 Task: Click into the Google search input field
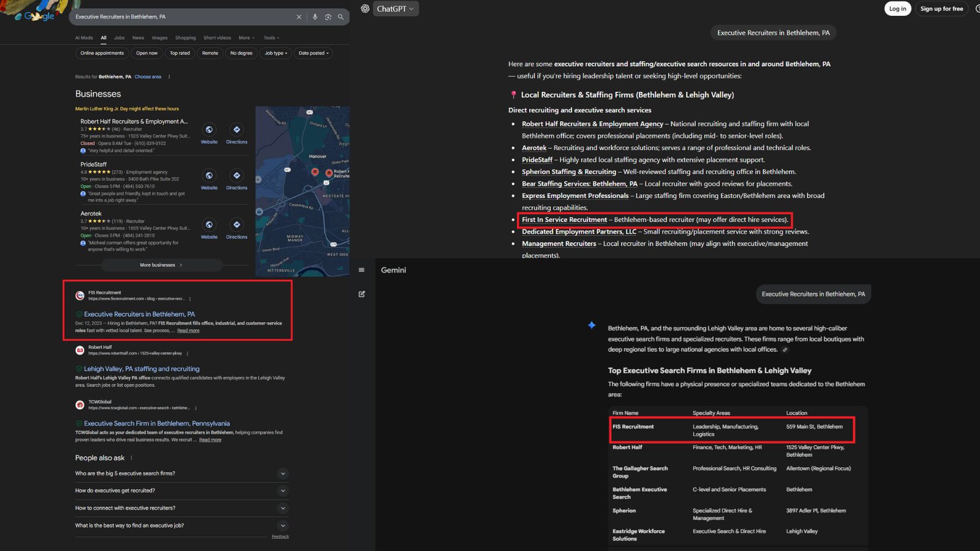tap(184, 17)
